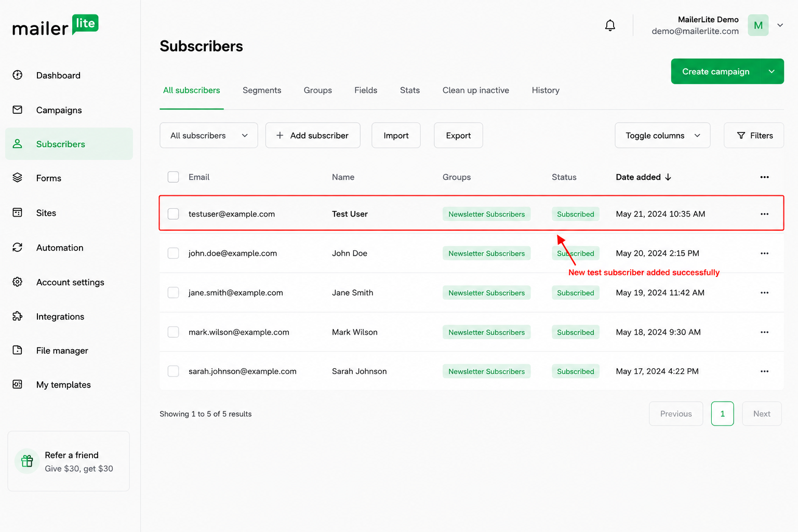Click the Account settings gear icon

coord(18,282)
